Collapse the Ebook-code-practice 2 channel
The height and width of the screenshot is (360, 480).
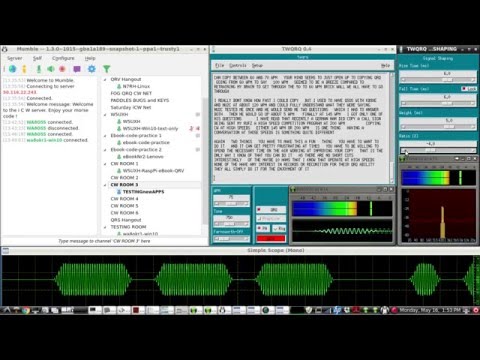pos(105,150)
